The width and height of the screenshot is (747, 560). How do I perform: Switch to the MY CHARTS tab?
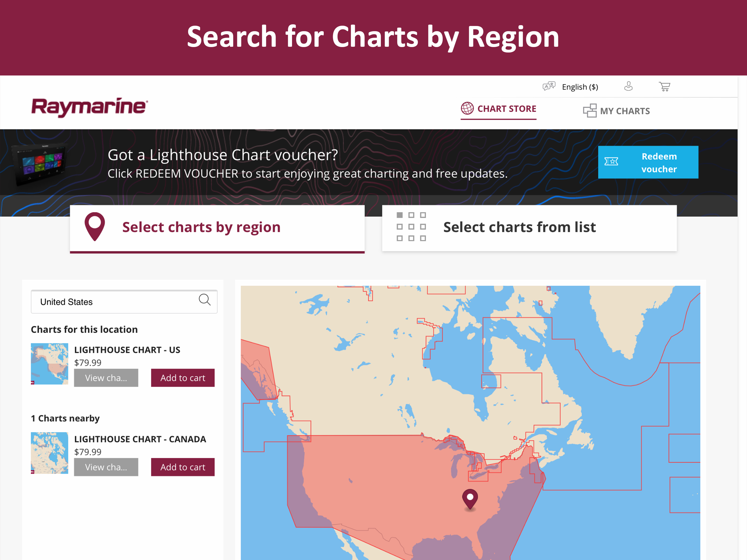pyautogui.click(x=625, y=111)
